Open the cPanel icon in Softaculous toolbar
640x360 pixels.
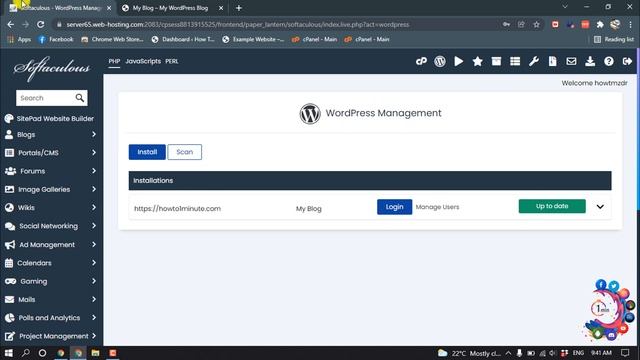tap(421, 61)
